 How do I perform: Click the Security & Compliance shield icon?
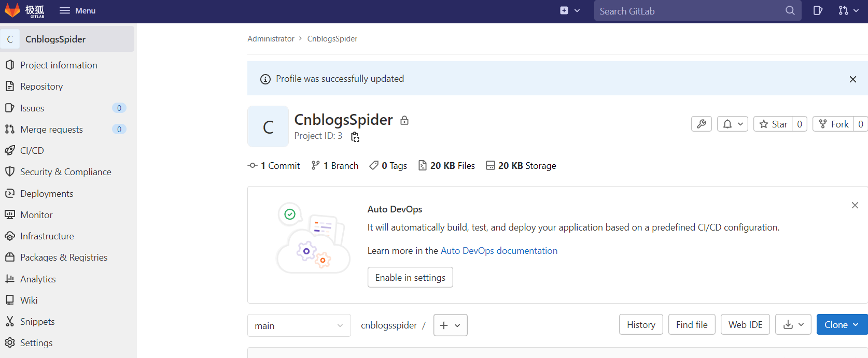pyautogui.click(x=9, y=172)
